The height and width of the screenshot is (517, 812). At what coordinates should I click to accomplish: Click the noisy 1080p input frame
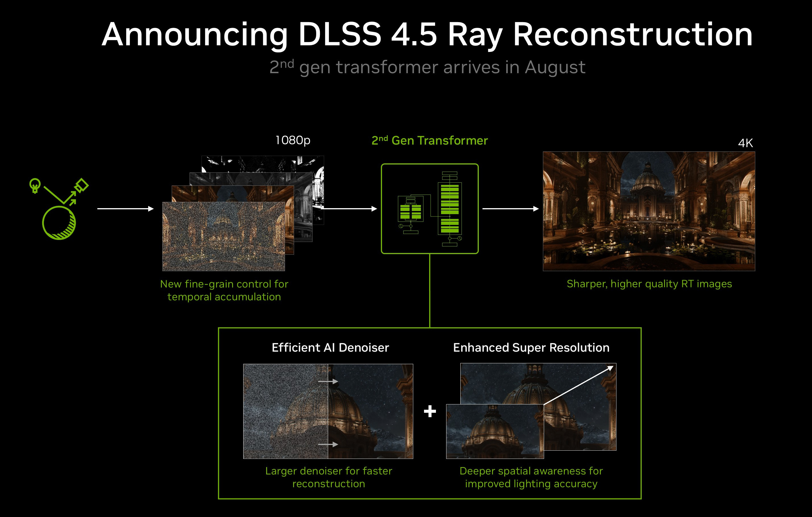(x=224, y=236)
